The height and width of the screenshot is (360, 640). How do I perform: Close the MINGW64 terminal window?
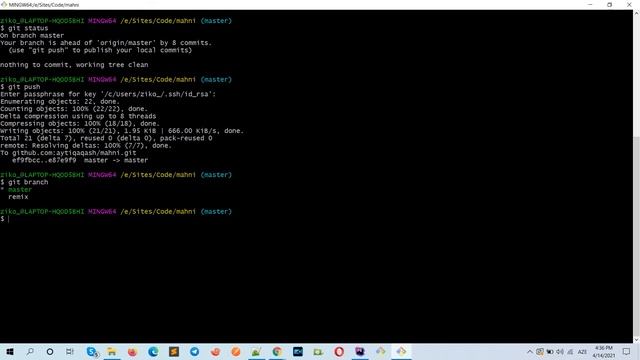tap(629, 4)
